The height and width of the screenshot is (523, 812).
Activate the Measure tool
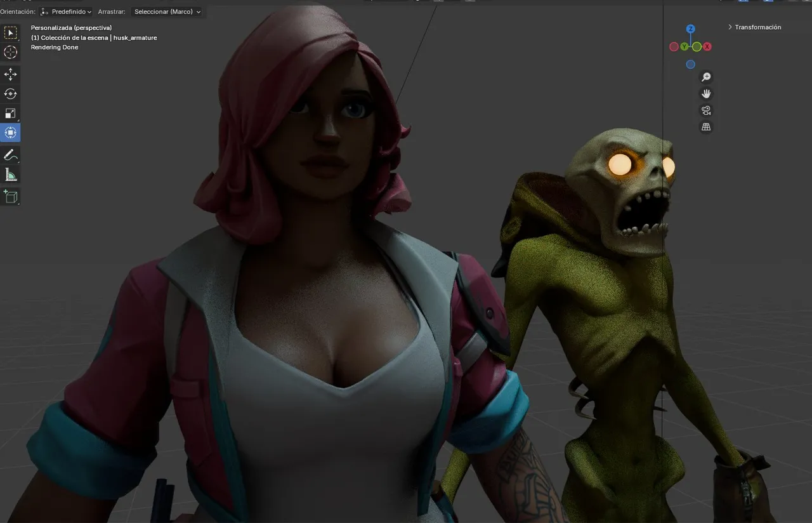pyautogui.click(x=10, y=175)
